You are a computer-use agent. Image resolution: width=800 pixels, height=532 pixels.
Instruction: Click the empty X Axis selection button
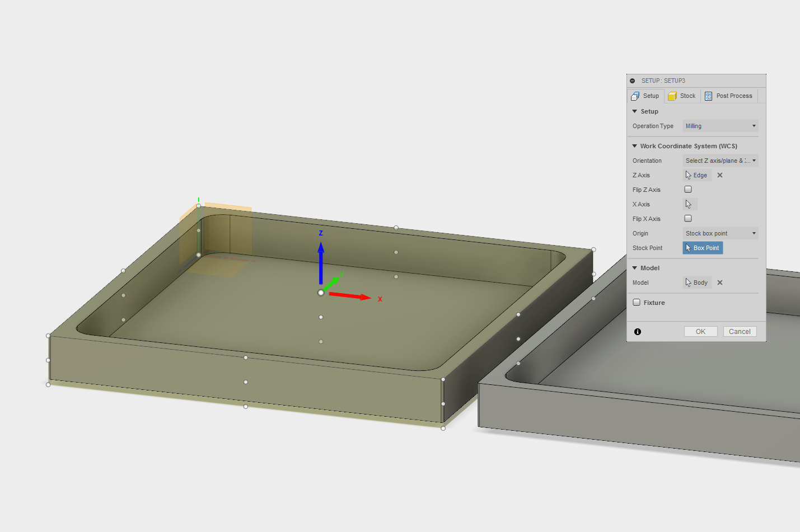point(690,204)
